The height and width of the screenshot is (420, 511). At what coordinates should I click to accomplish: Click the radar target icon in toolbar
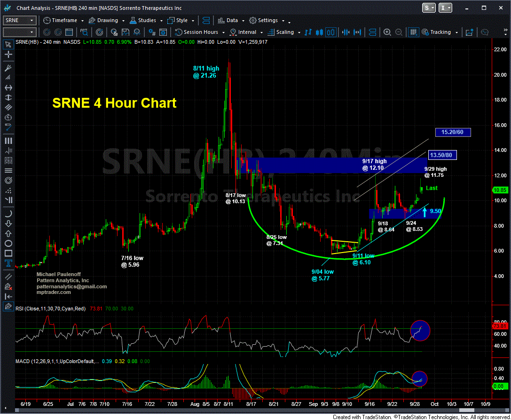(x=100, y=32)
